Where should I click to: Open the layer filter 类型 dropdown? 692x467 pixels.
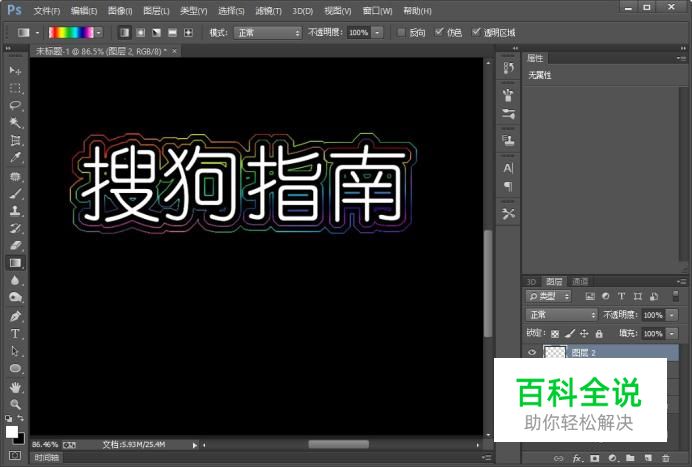coord(549,296)
